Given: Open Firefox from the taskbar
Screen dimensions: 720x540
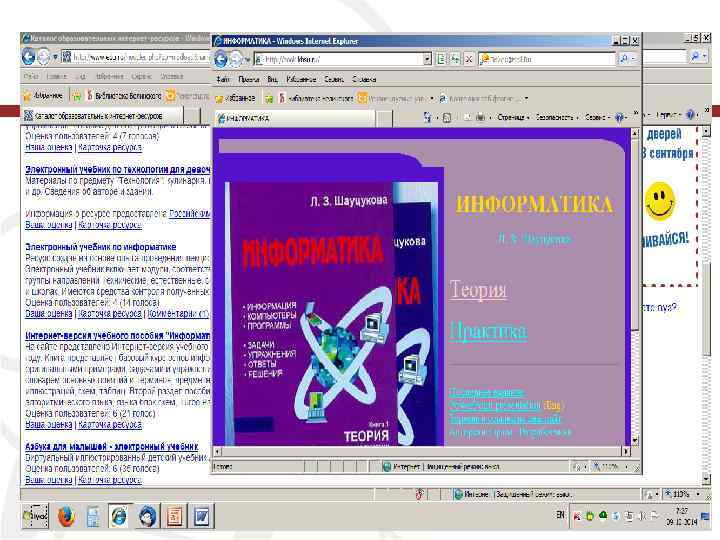Looking at the screenshot, I should pyautogui.click(x=66, y=517).
